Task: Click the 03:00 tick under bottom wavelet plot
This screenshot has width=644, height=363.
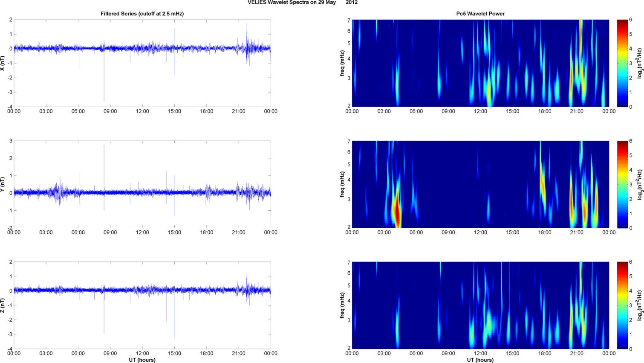Action: [384, 354]
